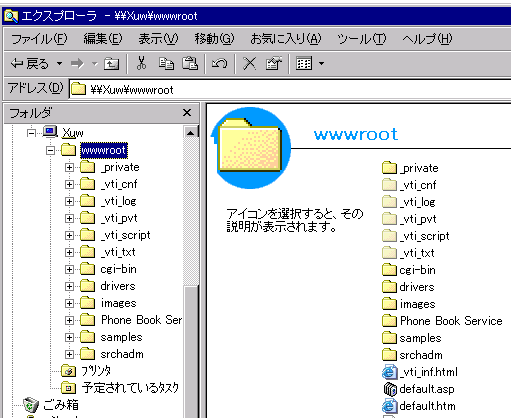Select the _vti_inf.html file icon

(x=389, y=372)
